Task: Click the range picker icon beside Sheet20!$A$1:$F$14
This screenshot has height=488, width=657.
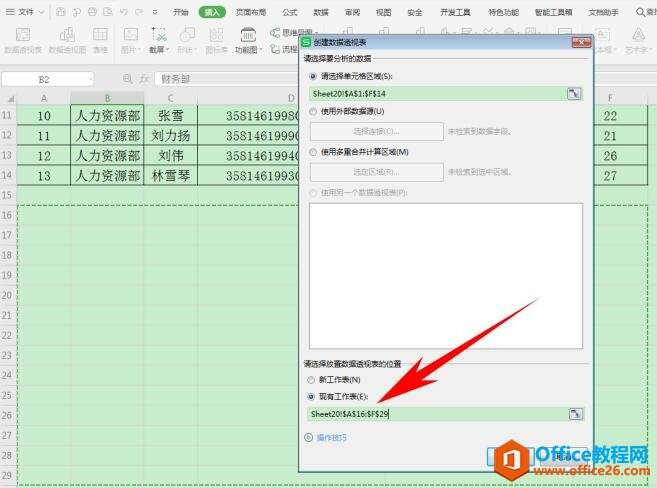Action: click(x=574, y=93)
